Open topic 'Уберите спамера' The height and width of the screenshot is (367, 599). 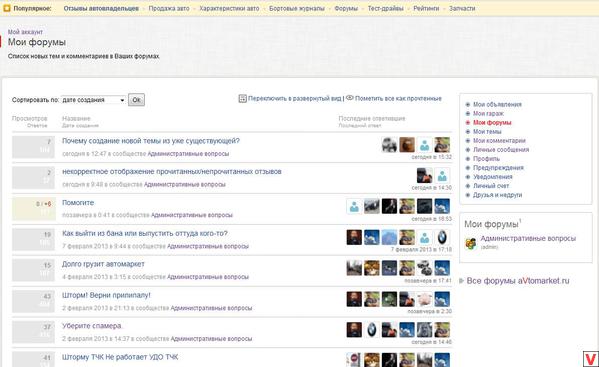tap(92, 326)
